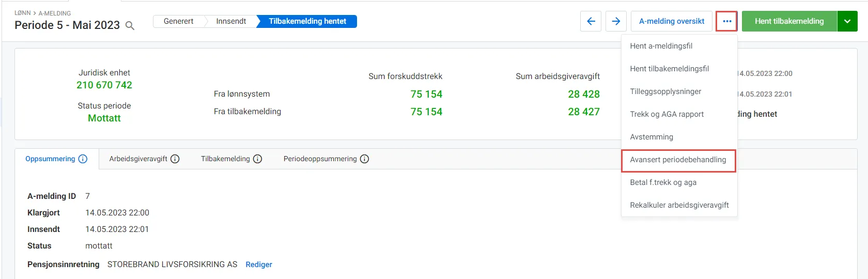This screenshot has width=868, height=279.
Task: Click info icon next to Periodeoppsummering tab
Action: coord(364,159)
